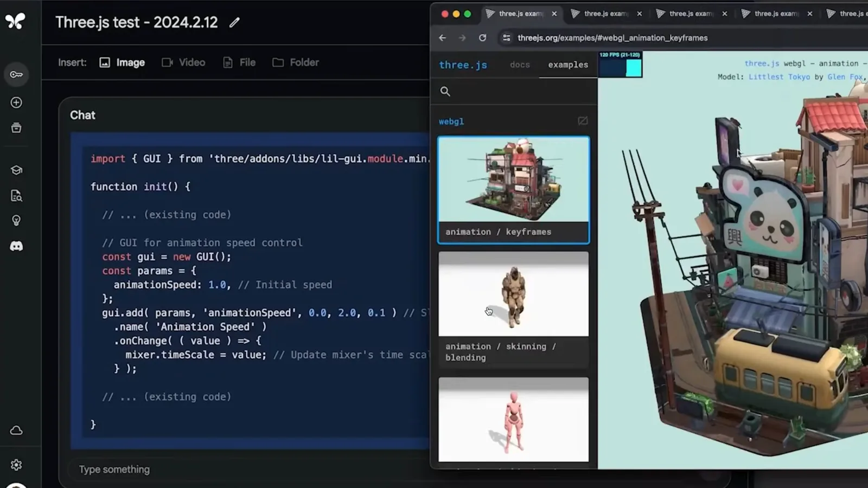The width and height of the screenshot is (868, 488).
Task: Click the view source icon next to webgl
Action: (x=583, y=121)
